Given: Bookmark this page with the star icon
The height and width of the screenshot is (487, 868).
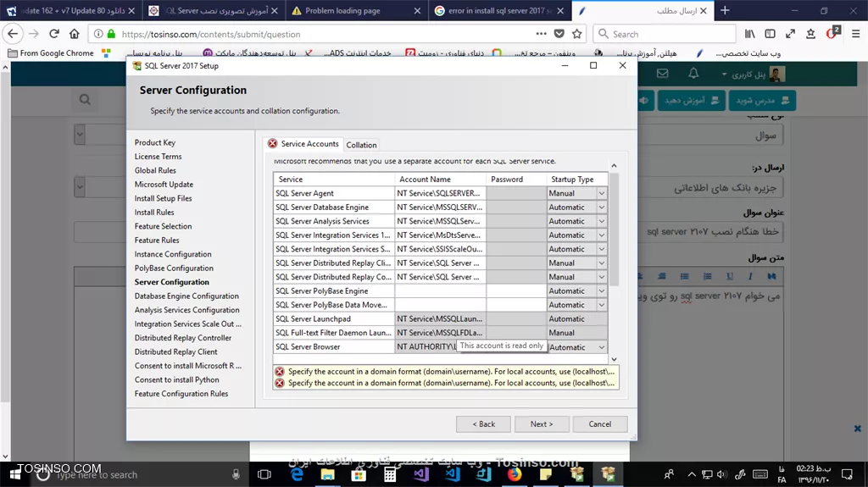Looking at the screenshot, I should [x=576, y=34].
